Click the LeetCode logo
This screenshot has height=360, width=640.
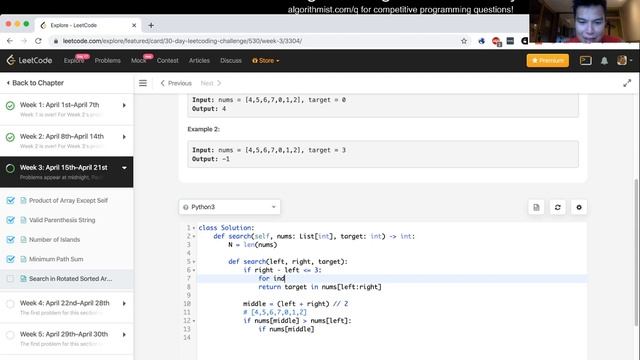(29, 60)
